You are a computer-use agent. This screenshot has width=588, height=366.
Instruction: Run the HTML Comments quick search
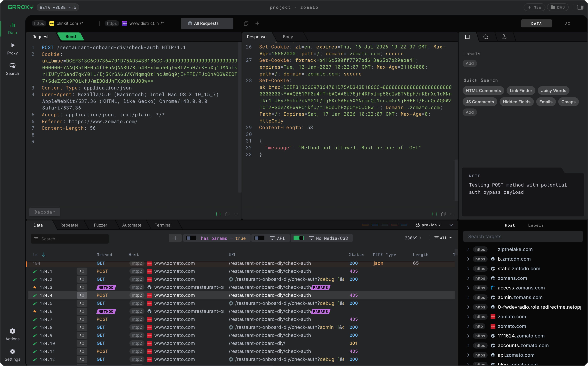pos(483,90)
